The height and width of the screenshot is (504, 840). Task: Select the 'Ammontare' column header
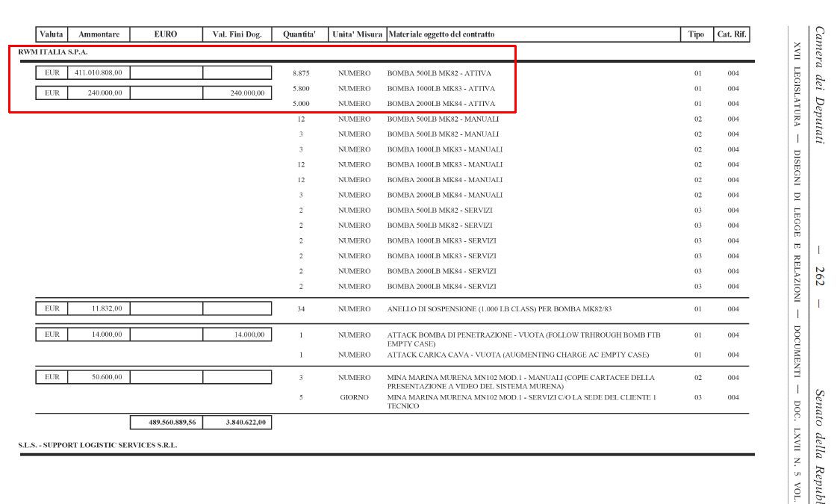(x=99, y=34)
